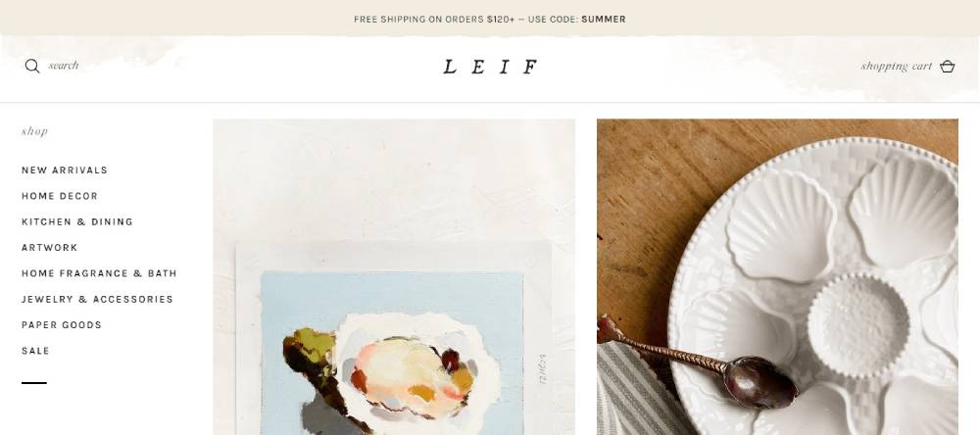Click the 'search' text field

click(x=64, y=66)
